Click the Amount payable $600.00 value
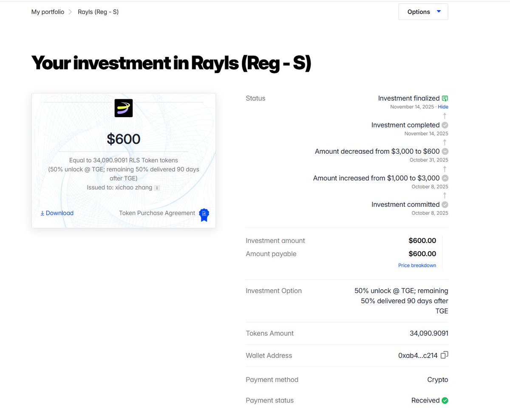 422,254
